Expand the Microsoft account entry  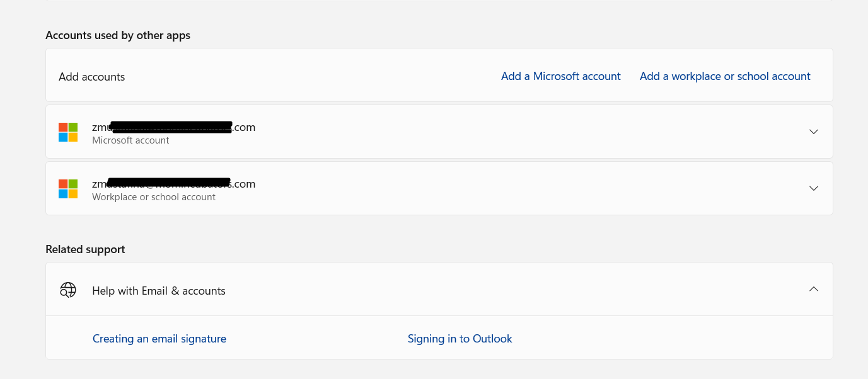813,132
